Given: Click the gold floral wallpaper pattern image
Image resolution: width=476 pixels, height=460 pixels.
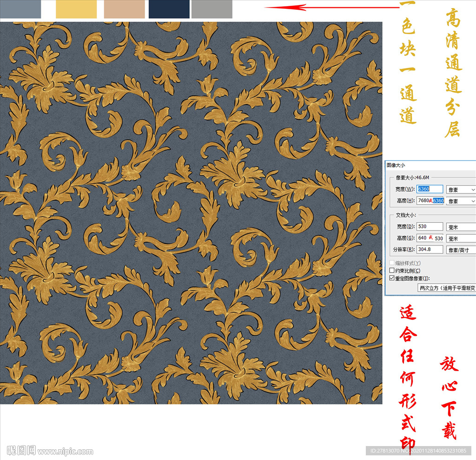Looking at the screenshot, I should pos(191,213).
